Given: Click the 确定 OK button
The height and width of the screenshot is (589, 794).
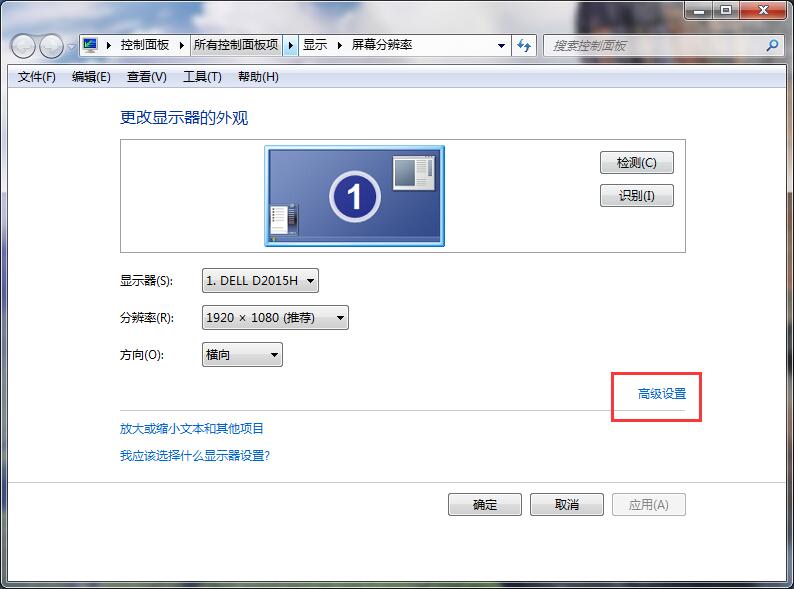Looking at the screenshot, I should [485, 504].
